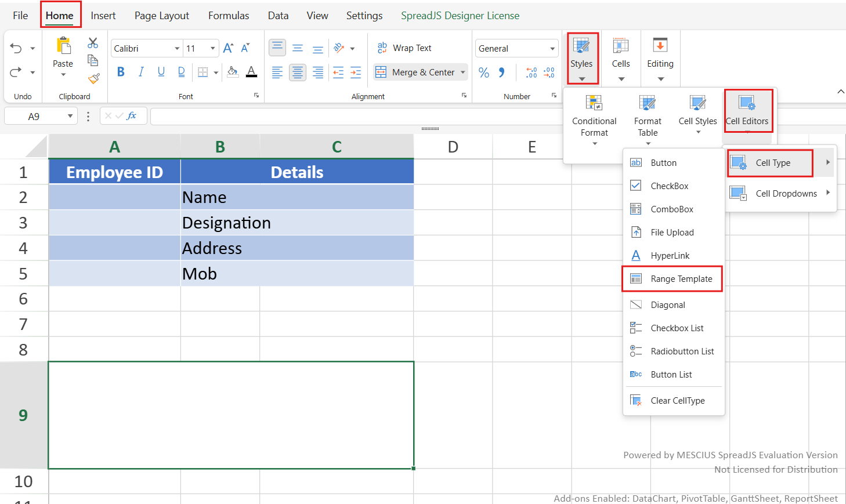Click Merge & Center button
The width and height of the screenshot is (846, 504).
[415, 72]
